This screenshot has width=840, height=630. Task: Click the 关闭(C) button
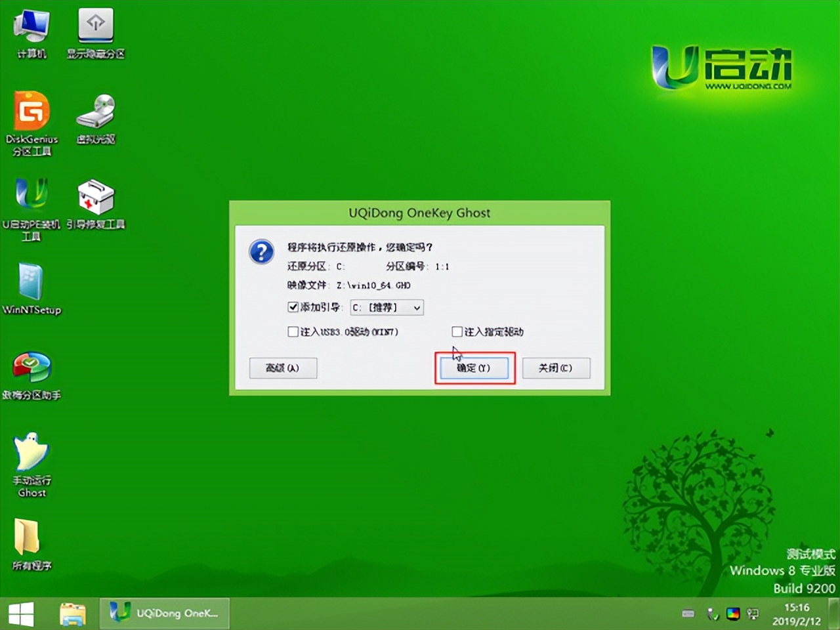coord(556,368)
